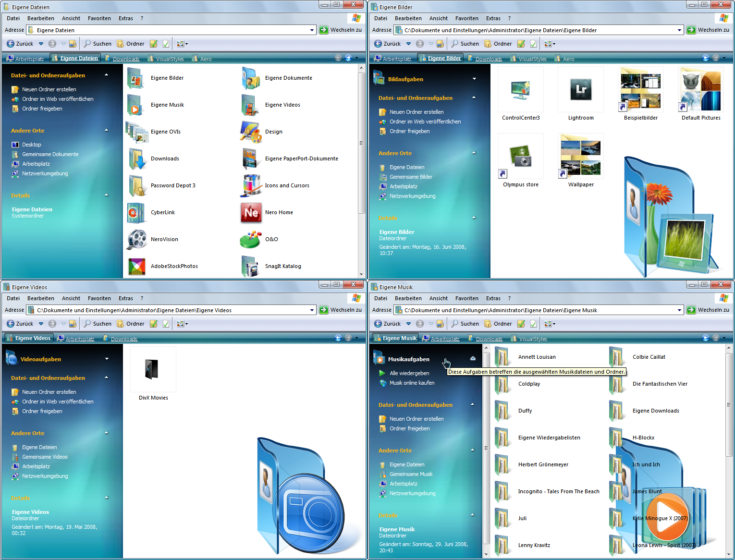Open the Extras menu in Eigene Bilder

pyautogui.click(x=493, y=18)
